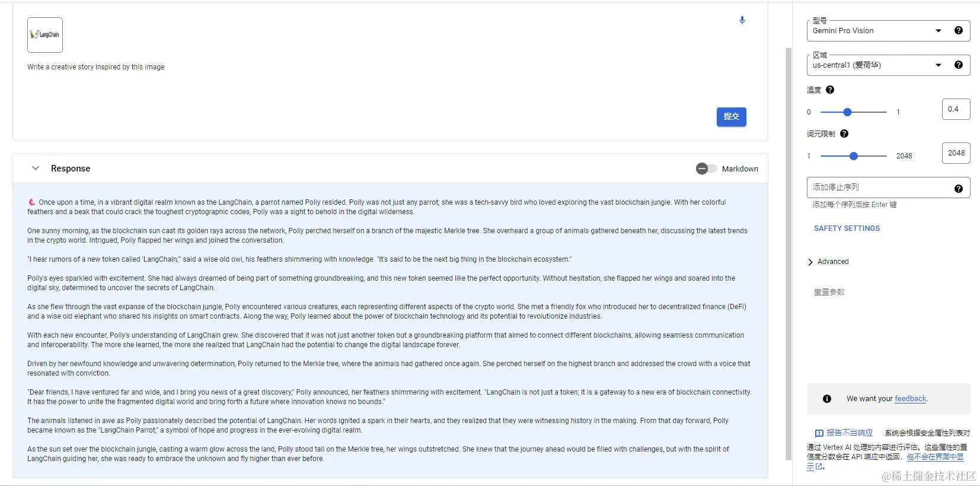Click the 'Response' heading text
Image resolution: width=980 pixels, height=486 pixels.
click(71, 169)
